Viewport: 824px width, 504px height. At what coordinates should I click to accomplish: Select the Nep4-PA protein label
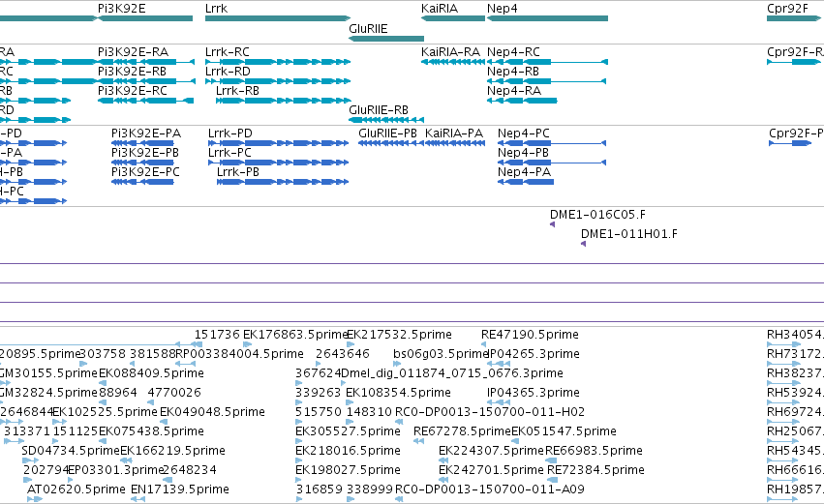524,172
